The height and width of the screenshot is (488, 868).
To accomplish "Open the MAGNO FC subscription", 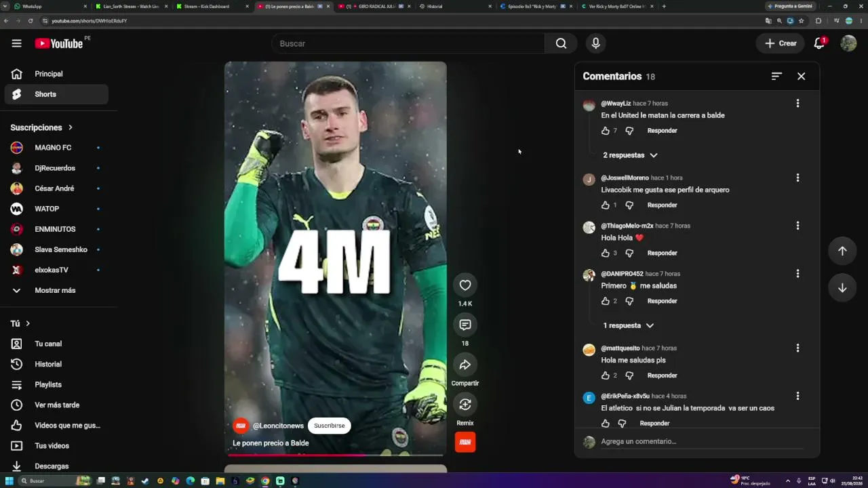I will click(x=56, y=148).
